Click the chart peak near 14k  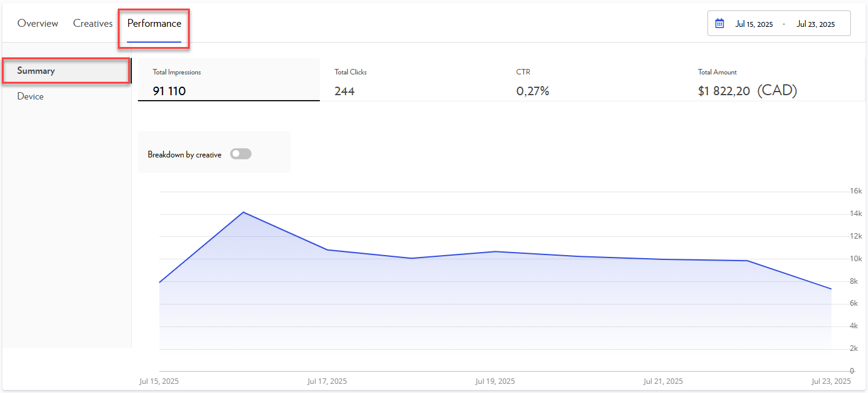click(x=244, y=212)
